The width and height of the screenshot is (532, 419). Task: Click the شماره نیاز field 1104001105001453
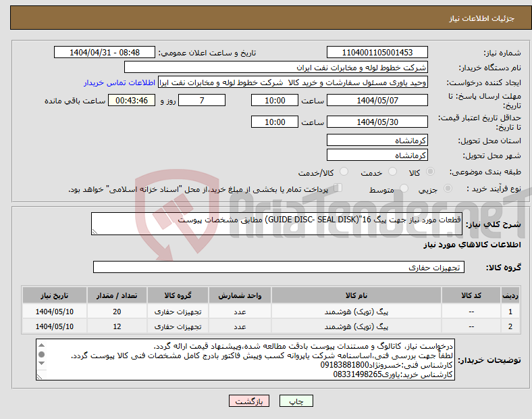[377, 53]
